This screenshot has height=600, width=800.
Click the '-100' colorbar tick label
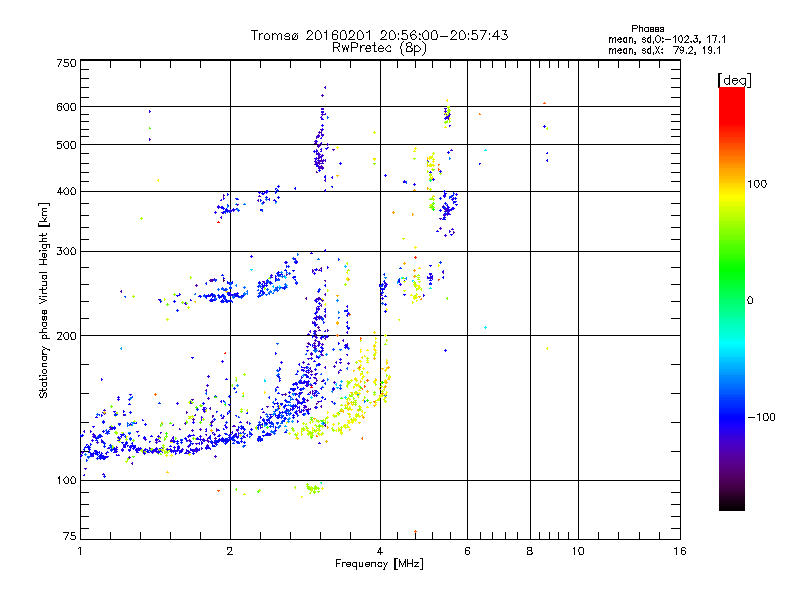pyautogui.click(x=761, y=417)
